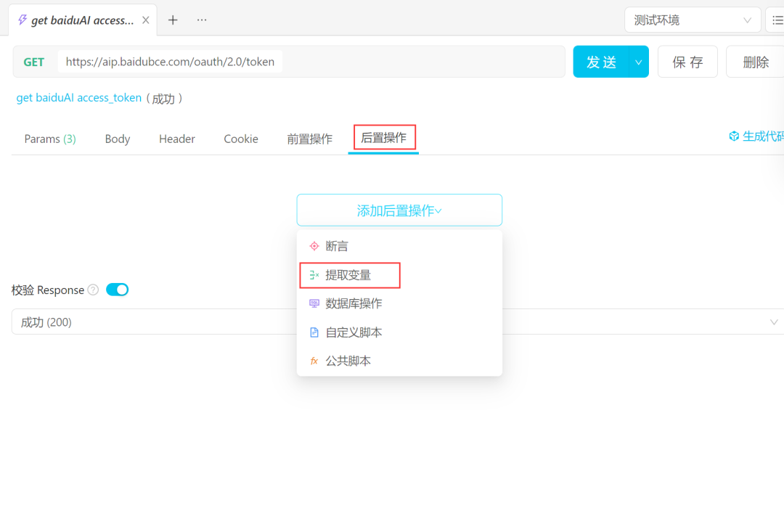This screenshot has width=784, height=532.
Task: Click the 断言 target icon
Action: point(314,246)
